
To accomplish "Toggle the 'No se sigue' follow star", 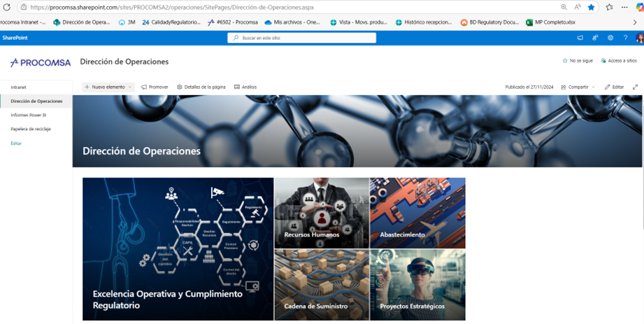I will [578, 61].
